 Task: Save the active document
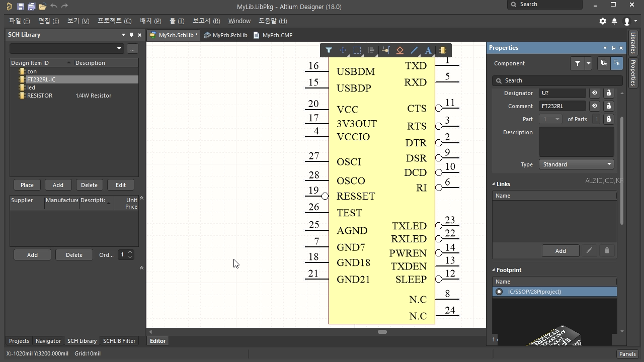click(x=20, y=7)
